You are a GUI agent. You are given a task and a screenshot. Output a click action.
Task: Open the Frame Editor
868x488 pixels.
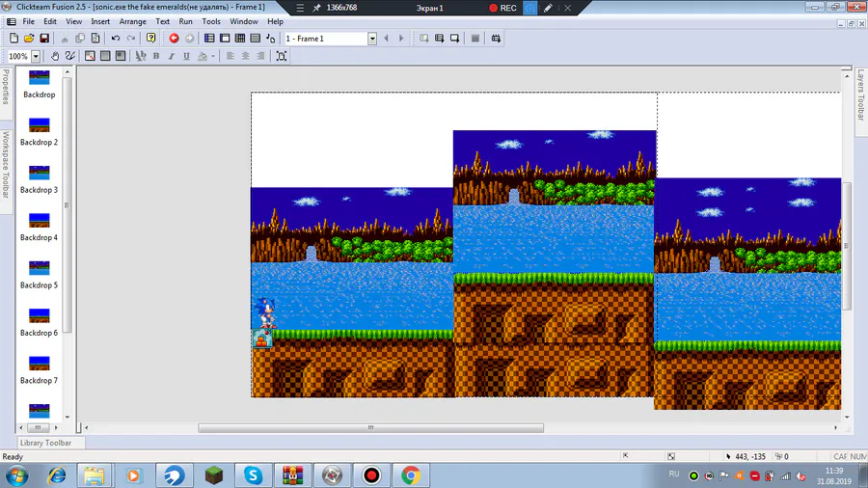click(x=225, y=39)
